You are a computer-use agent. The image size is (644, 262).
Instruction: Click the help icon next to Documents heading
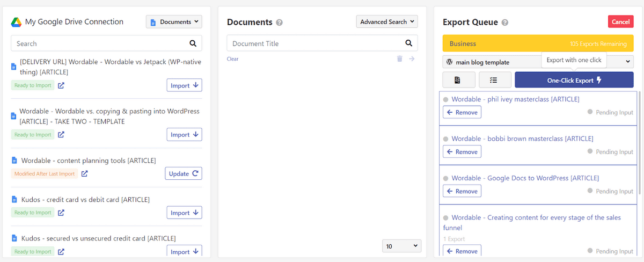click(279, 23)
